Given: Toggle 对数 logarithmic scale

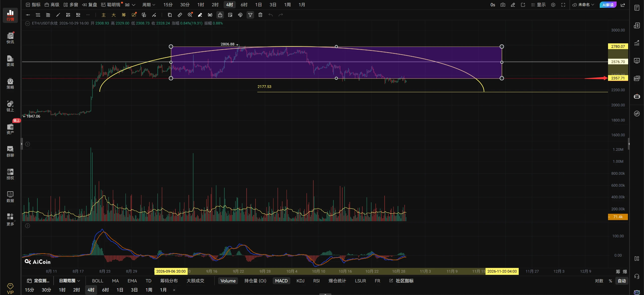Looking at the screenshot, I should (599, 281).
